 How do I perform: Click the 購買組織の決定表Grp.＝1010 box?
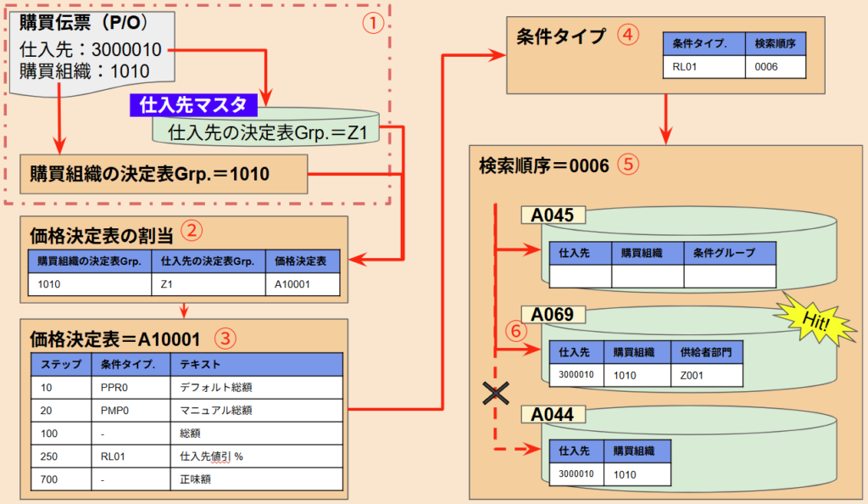coord(164,174)
